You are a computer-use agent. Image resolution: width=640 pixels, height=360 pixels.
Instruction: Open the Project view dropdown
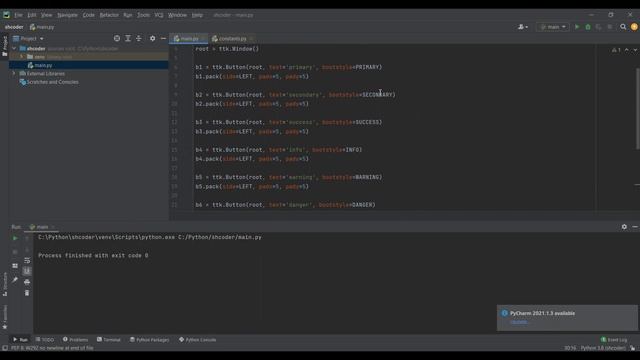28,38
